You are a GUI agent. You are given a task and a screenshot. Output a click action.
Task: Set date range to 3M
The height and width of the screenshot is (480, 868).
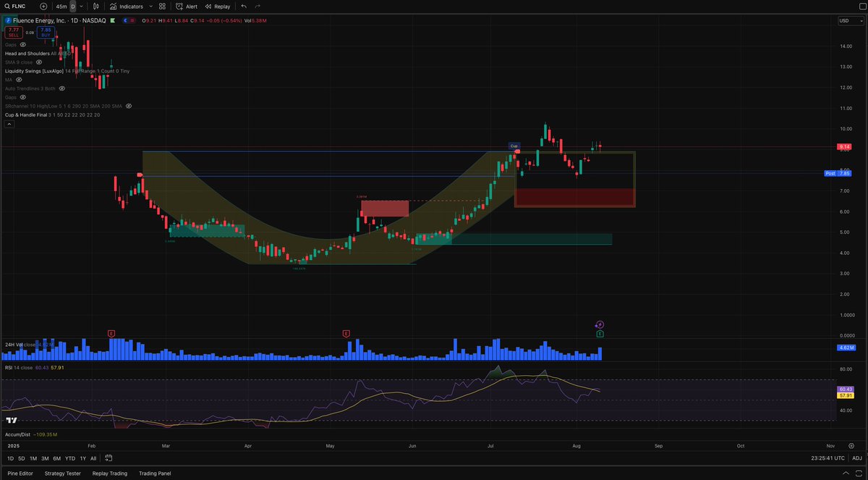pyautogui.click(x=45, y=458)
